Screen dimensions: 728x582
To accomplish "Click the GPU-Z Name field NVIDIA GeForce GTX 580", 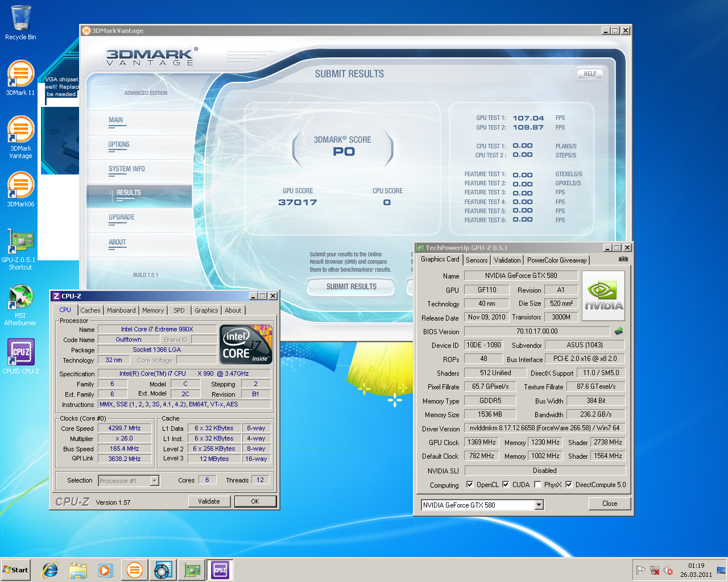I will tap(521, 276).
